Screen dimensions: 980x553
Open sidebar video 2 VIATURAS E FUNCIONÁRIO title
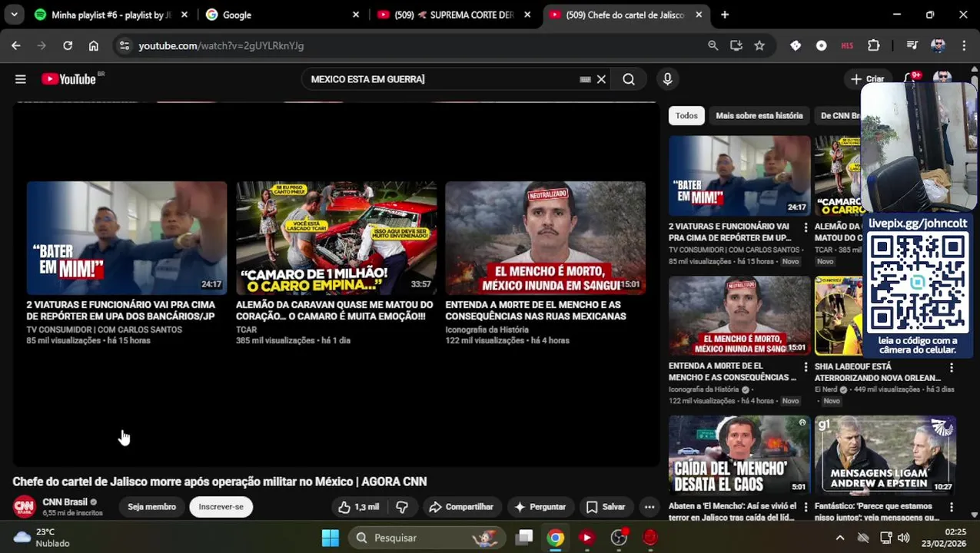pyautogui.click(x=730, y=232)
